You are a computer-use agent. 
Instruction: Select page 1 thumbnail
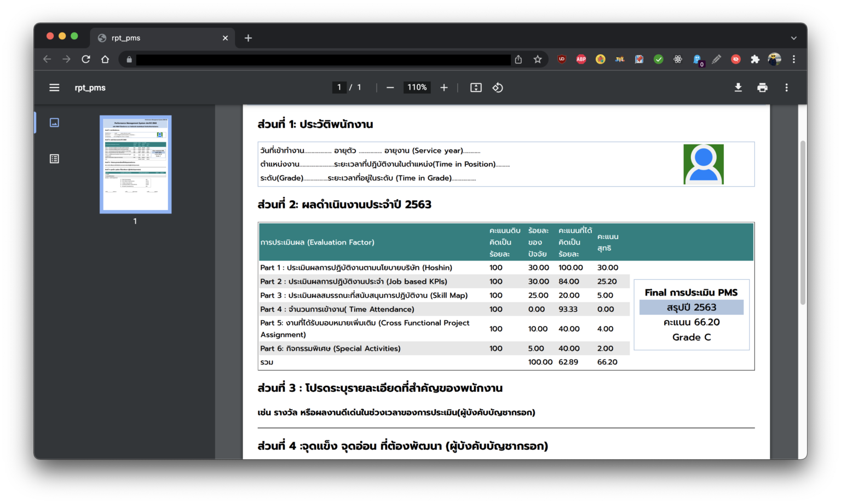(135, 164)
